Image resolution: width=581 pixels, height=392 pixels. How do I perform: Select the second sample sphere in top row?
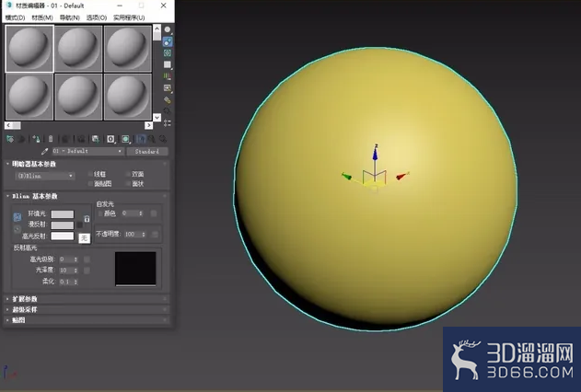click(x=78, y=48)
